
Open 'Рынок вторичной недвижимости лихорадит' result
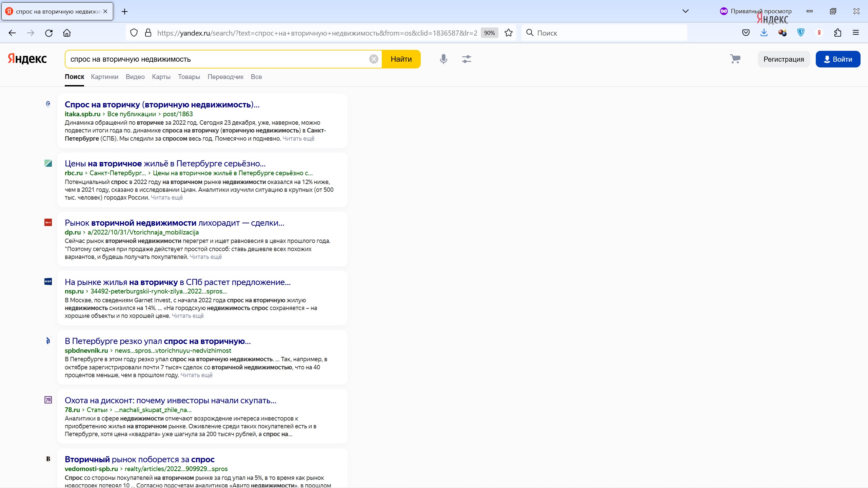tap(175, 223)
